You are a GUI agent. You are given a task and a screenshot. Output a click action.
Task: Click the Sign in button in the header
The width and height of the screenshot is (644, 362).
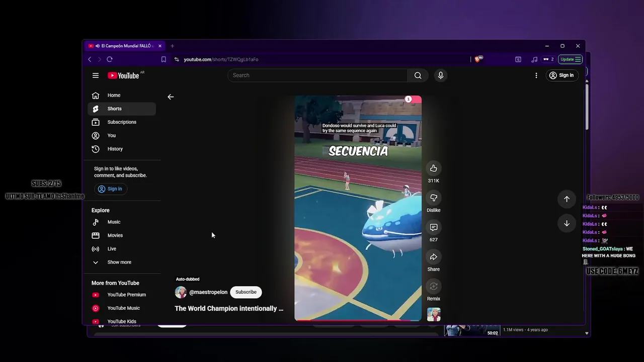tap(561, 75)
